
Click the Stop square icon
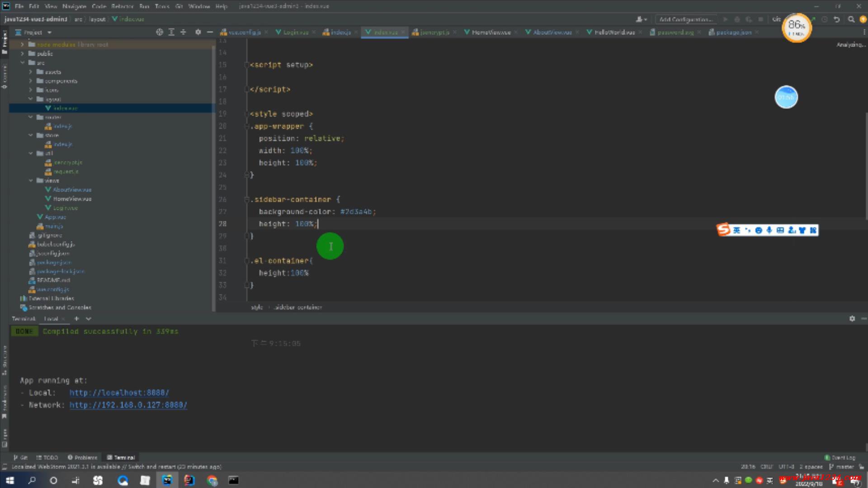pos(760,19)
